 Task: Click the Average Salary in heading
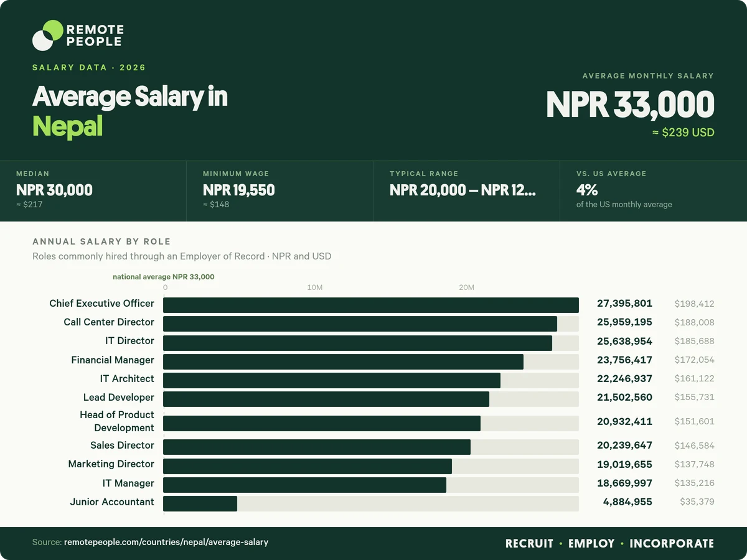[130, 96]
